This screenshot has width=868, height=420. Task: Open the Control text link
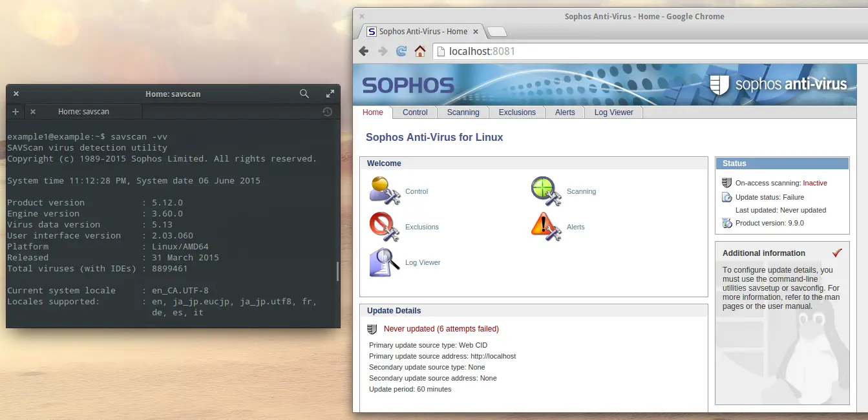click(x=416, y=192)
